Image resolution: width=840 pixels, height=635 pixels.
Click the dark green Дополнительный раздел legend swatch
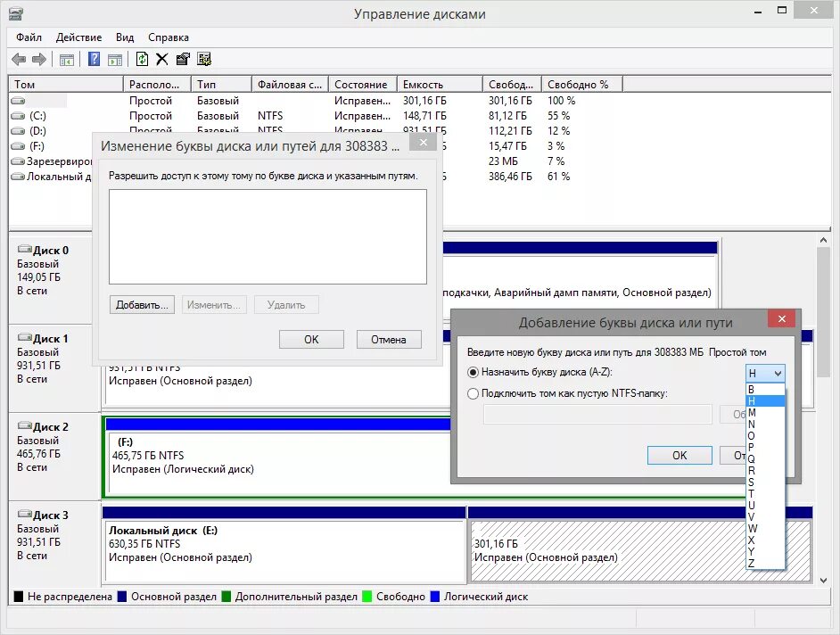pyautogui.click(x=226, y=597)
